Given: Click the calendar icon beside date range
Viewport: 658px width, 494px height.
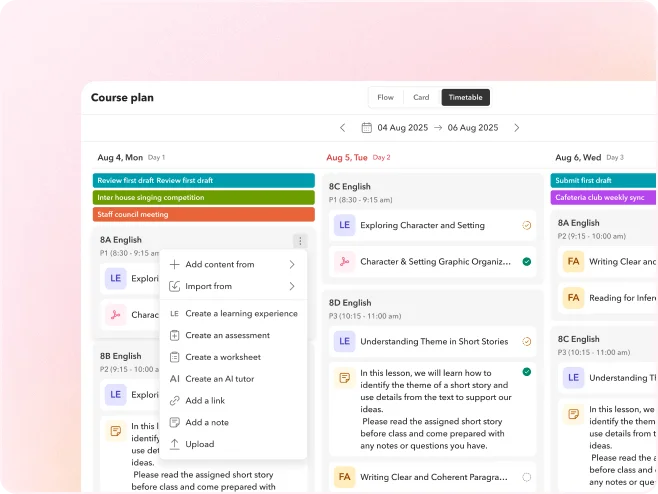Looking at the screenshot, I should tap(366, 128).
